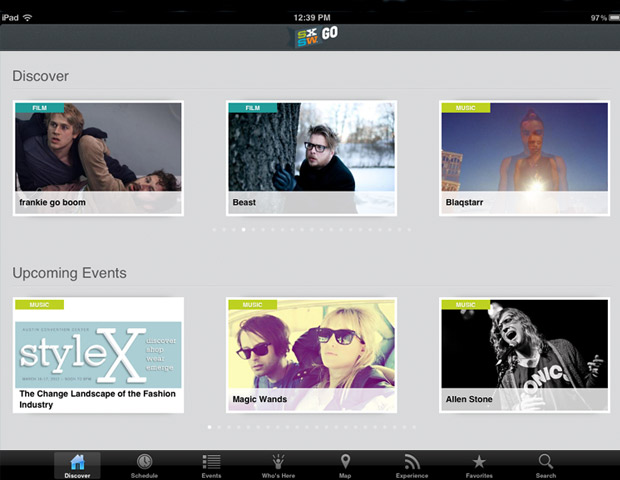
Task: Tap the Magic Wands title text
Action: [x=258, y=400]
